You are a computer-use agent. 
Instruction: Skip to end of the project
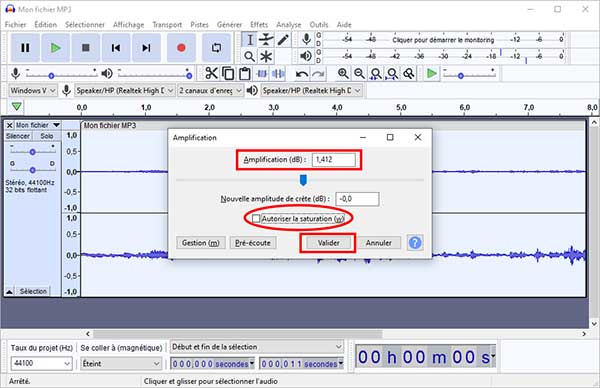click(146, 48)
